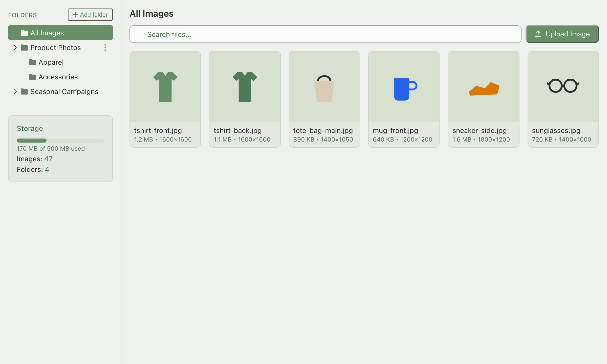This screenshot has width=607, height=364.
Task: Select the Seasonal Campaigns folder label
Action: 64,92
